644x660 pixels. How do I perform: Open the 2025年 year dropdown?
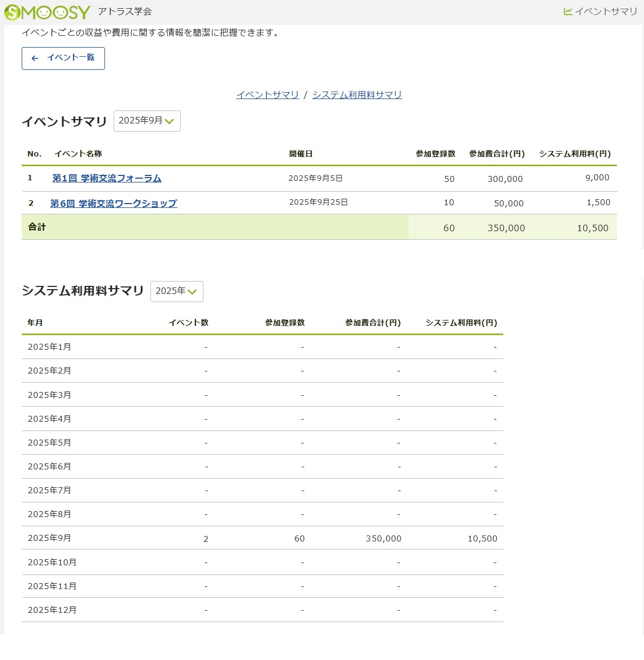[x=176, y=291]
